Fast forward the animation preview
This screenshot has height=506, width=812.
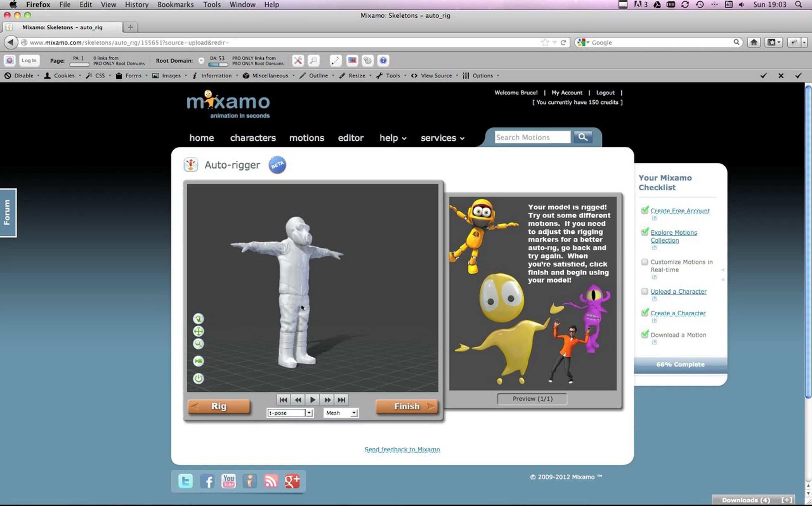(327, 400)
